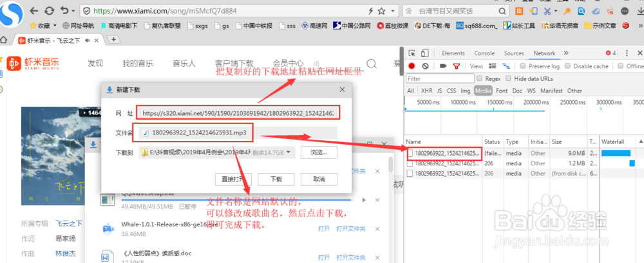Resume the paused QQMusicSetup.exe download
Viewport: 644px width, 263px height.
pos(363,200)
